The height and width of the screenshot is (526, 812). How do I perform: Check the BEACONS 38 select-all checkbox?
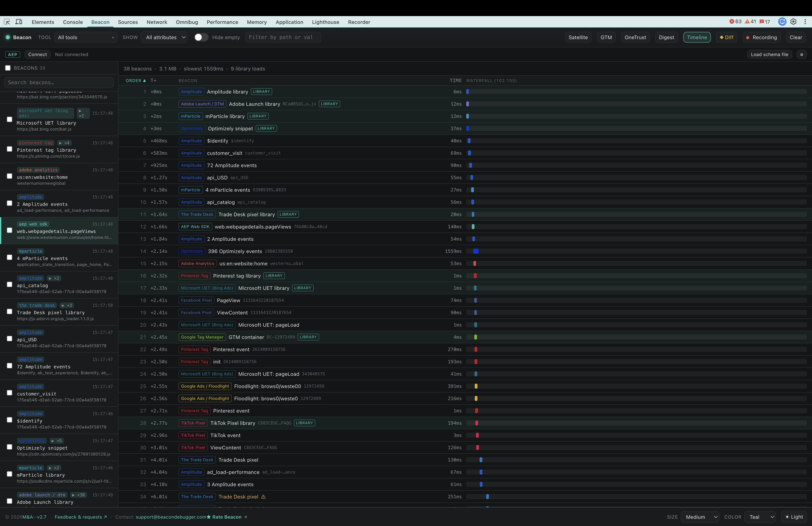[x=8, y=68]
